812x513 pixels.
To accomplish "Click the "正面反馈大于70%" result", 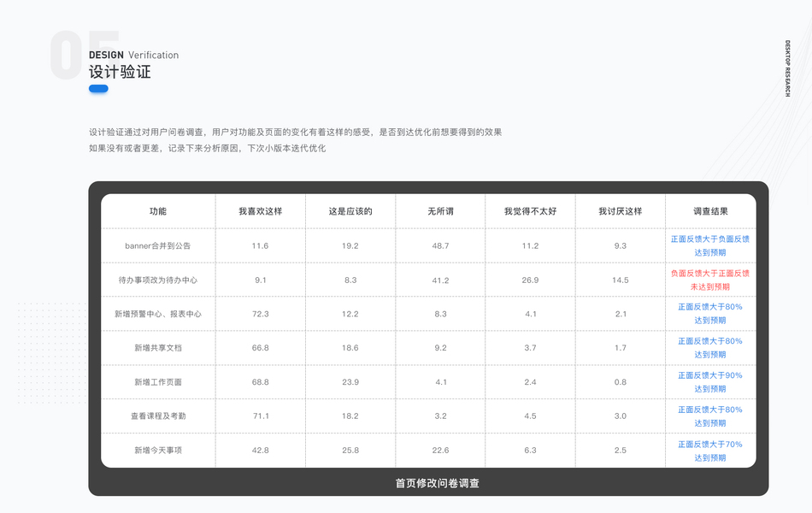I will click(x=710, y=444).
